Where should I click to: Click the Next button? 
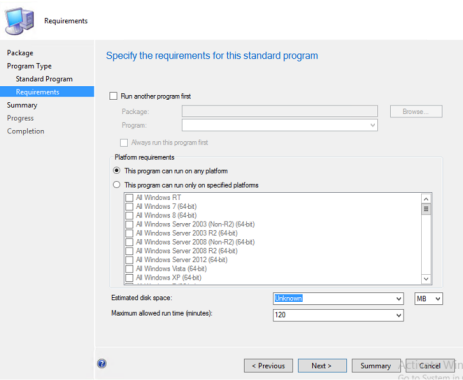point(322,366)
